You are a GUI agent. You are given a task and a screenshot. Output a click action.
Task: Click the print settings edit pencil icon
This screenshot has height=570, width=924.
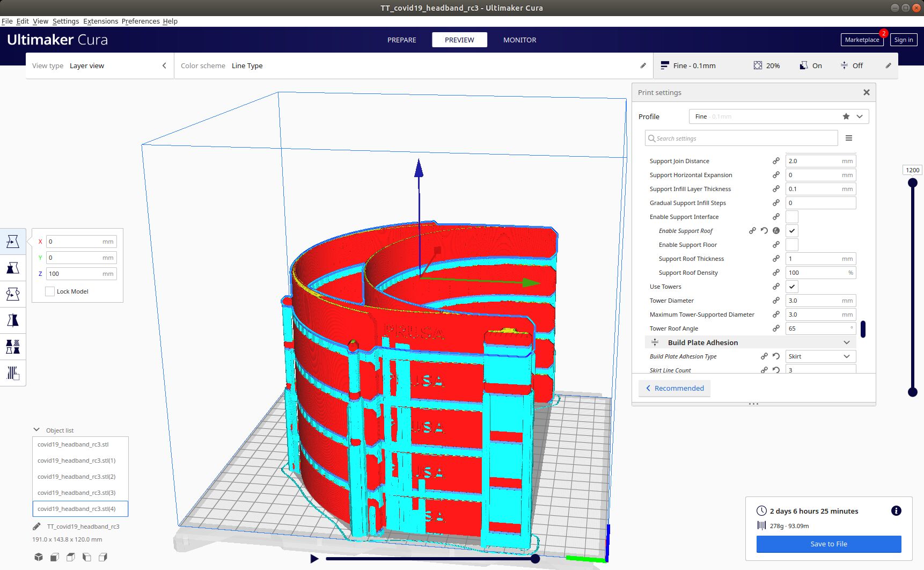(888, 65)
